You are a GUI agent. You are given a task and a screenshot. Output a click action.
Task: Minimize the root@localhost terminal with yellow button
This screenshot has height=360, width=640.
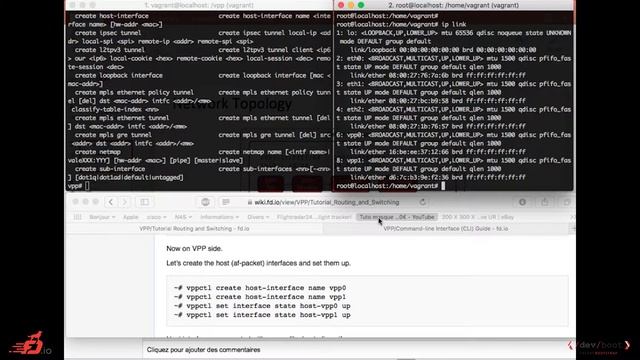pyautogui.click(x=351, y=5)
